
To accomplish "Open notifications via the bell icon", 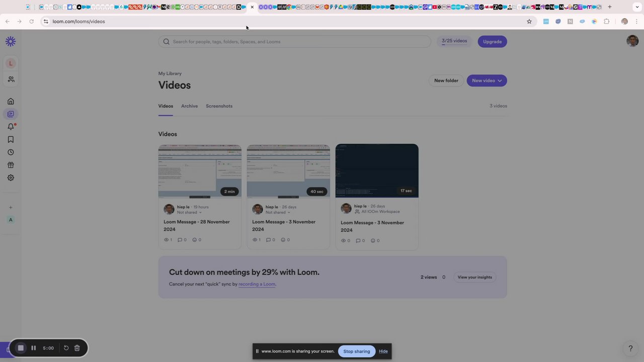I will (x=11, y=127).
